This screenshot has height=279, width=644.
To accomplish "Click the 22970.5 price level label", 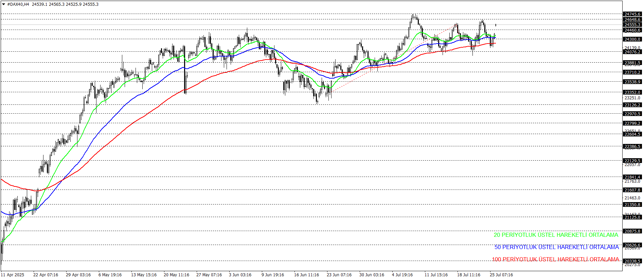I will [x=632, y=114].
